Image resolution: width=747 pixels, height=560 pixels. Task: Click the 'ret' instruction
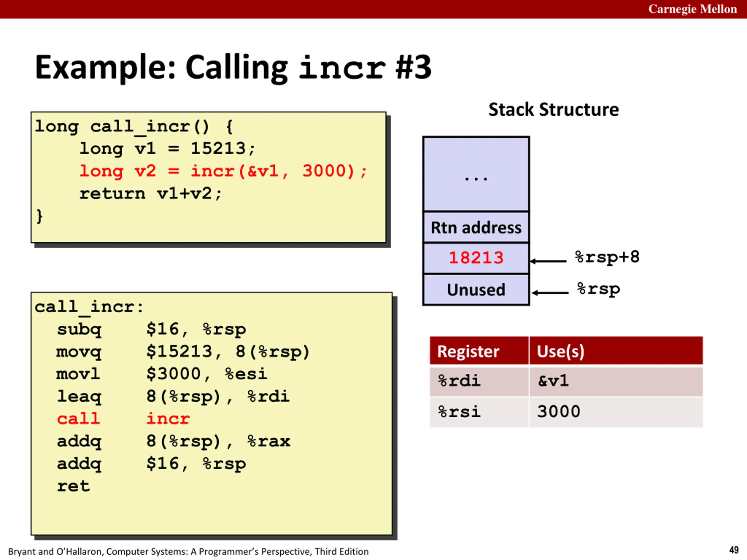[x=74, y=487]
